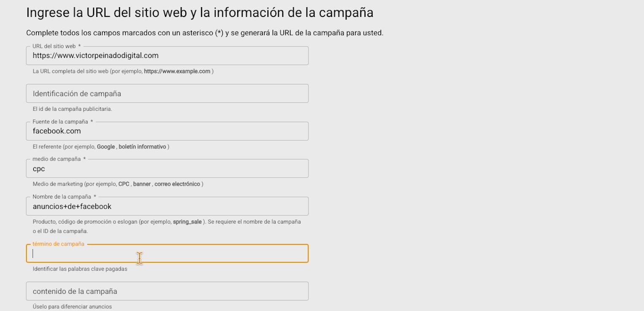
Task: Click the "boletín informativo" example text
Action: [x=142, y=147]
